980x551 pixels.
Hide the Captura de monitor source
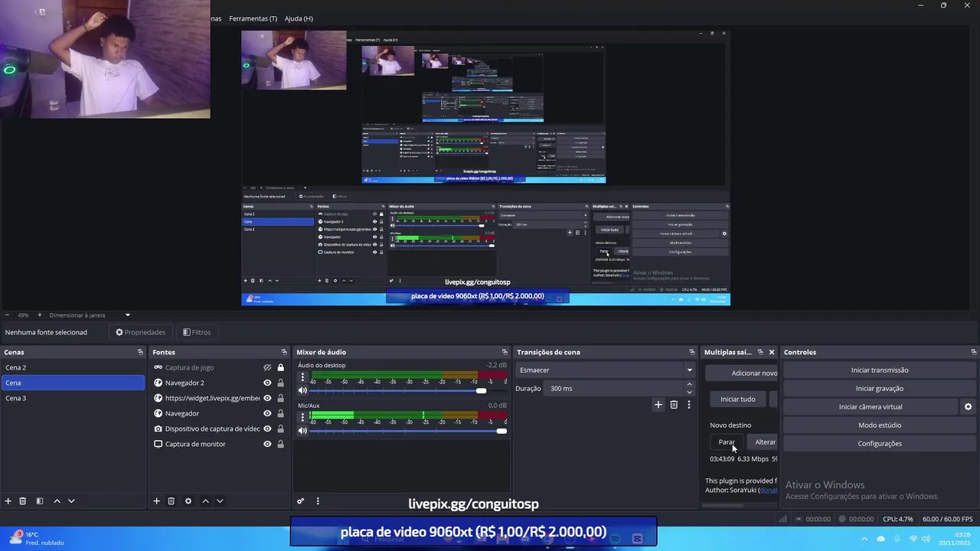(x=267, y=444)
